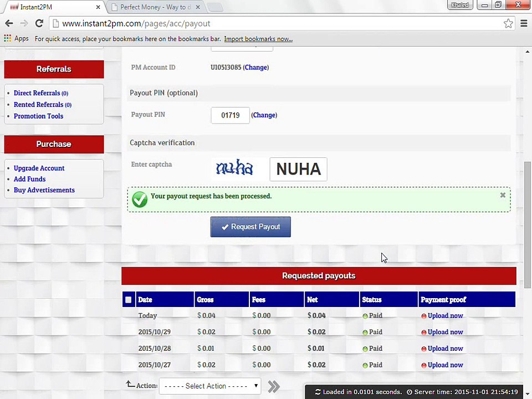Click red proof dot for 2015/10/29 row

click(x=424, y=332)
